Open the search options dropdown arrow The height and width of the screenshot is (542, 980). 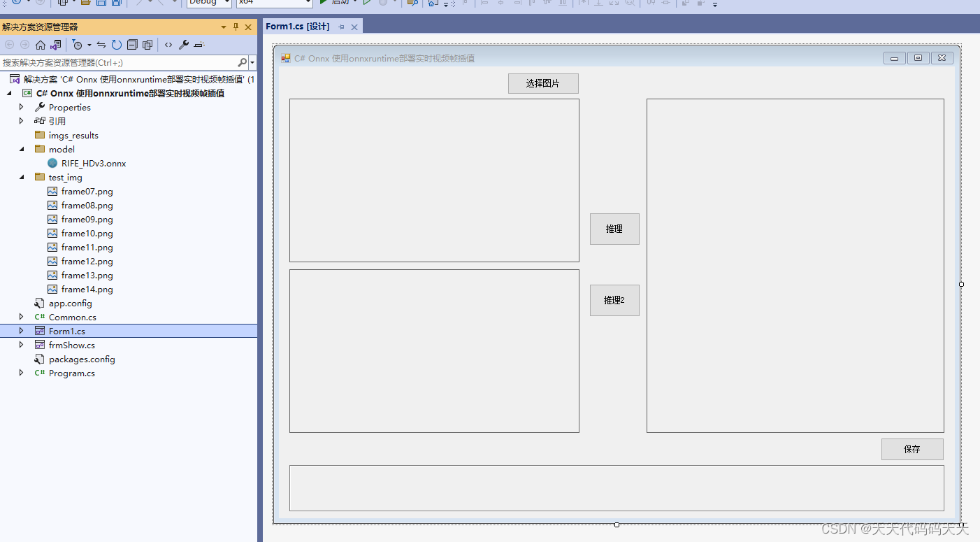252,63
